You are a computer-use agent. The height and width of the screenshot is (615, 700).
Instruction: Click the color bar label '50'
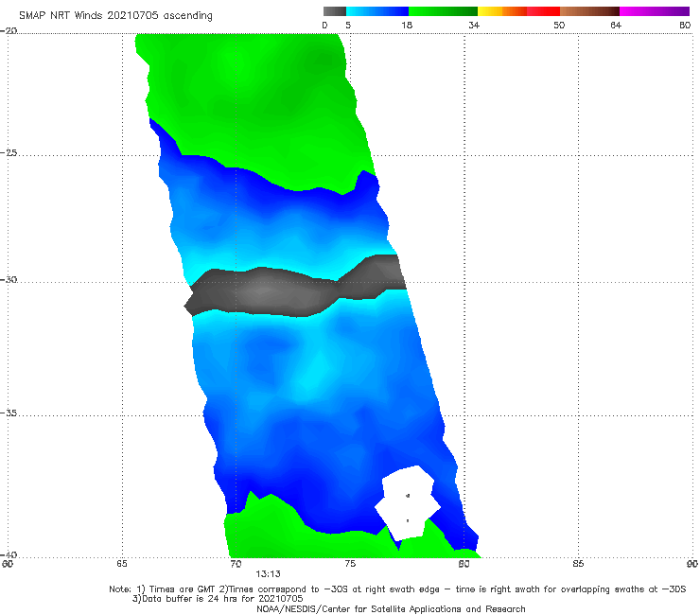559,26
